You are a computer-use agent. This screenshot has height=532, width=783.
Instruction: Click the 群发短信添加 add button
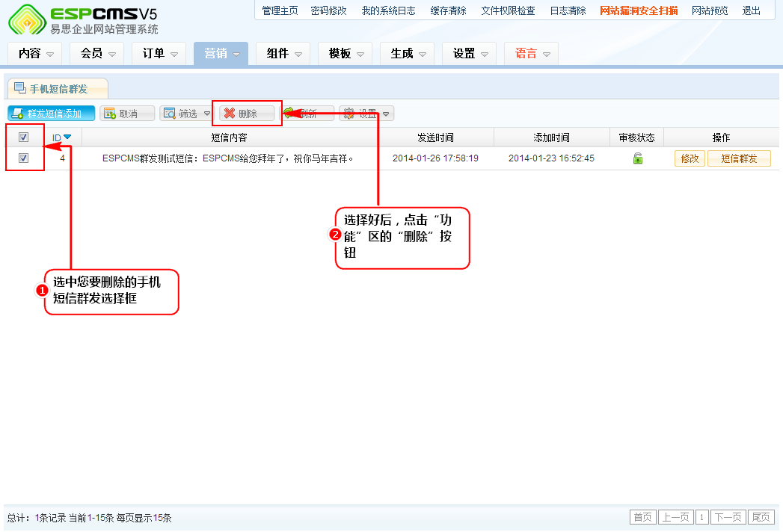(x=52, y=114)
